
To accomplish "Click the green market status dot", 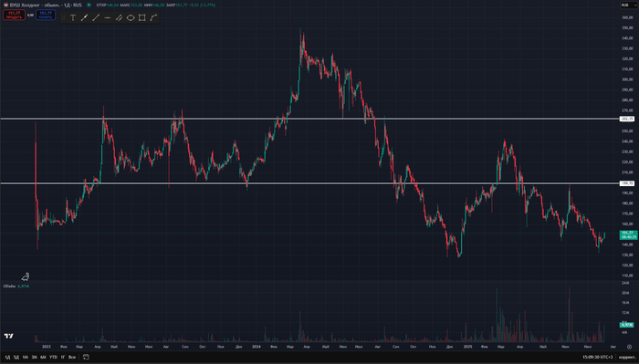I will (x=89, y=5).
